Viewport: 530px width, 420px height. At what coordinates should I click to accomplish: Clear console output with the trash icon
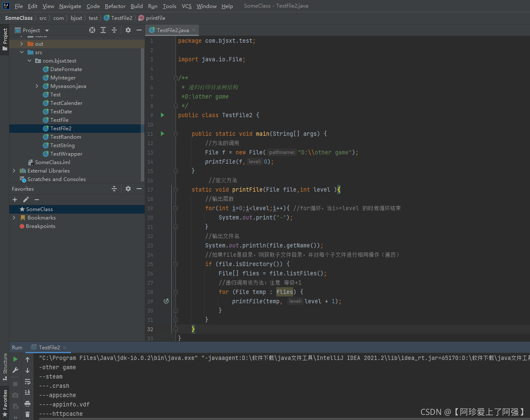[27, 413]
